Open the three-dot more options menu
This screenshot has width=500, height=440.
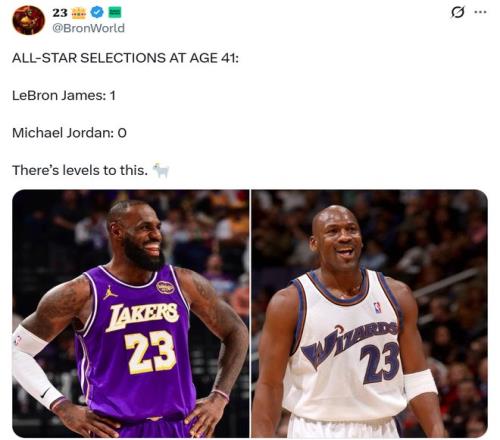(x=480, y=12)
